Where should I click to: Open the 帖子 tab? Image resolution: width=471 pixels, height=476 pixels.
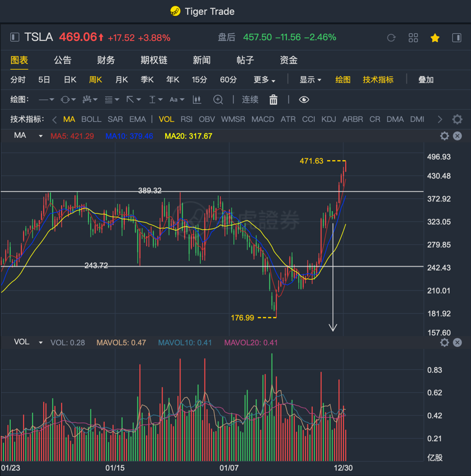coord(245,60)
